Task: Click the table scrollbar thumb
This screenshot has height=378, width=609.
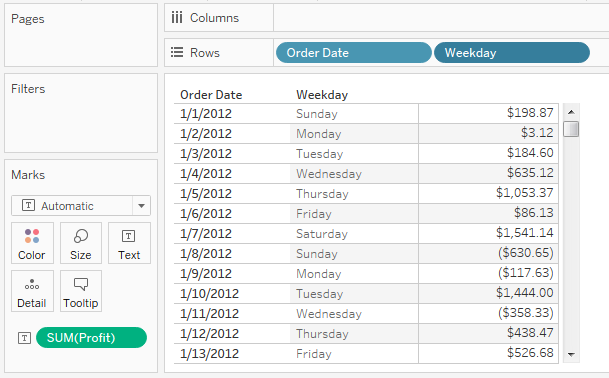Action: pyautogui.click(x=571, y=129)
